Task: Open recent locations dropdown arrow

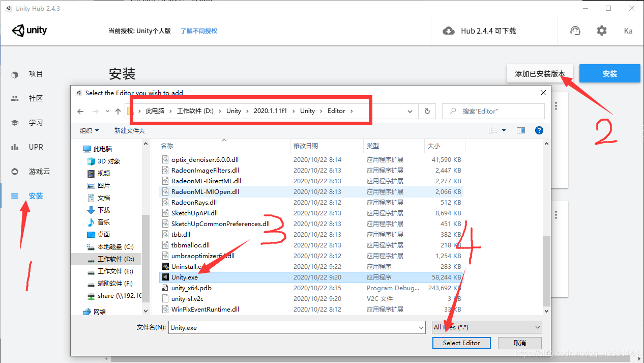Action: point(107,111)
